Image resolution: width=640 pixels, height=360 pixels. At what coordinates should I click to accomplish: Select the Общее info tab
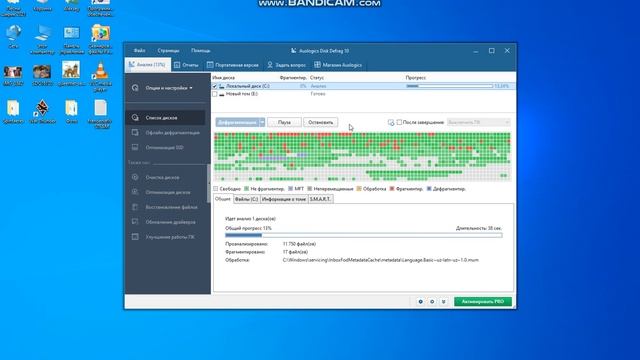[223, 199]
